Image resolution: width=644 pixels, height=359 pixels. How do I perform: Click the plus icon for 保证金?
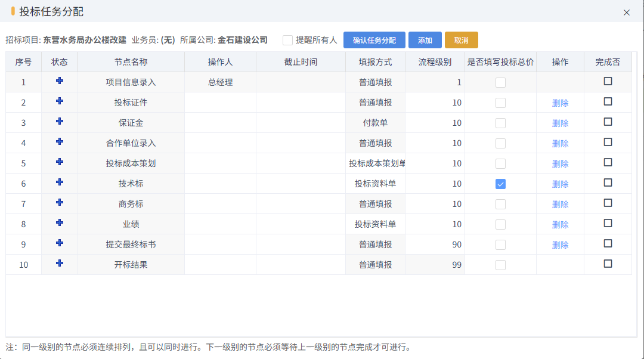pos(59,123)
